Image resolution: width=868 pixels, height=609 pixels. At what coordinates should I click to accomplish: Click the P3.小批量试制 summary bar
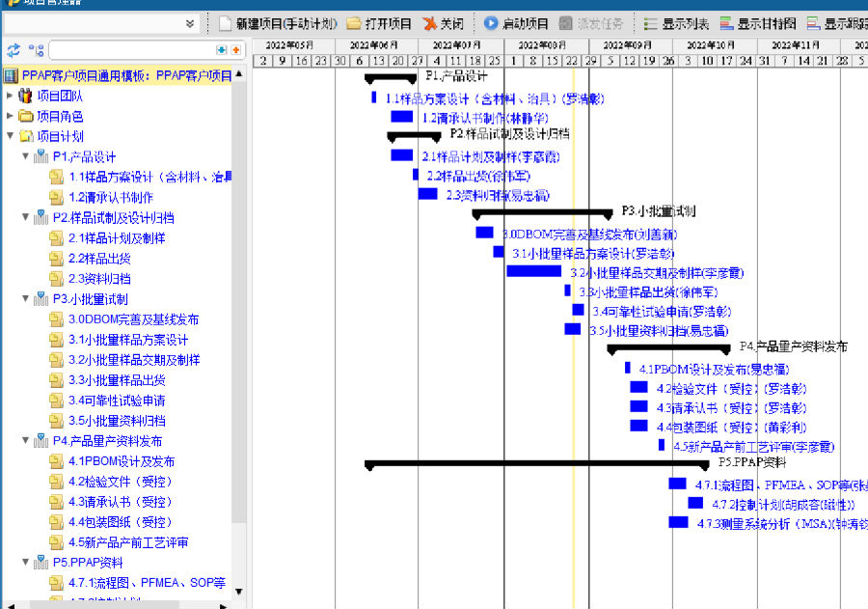[542, 212]
